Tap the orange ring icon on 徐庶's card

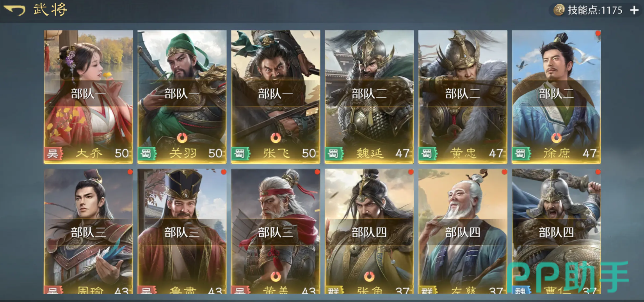coord(557,138)
